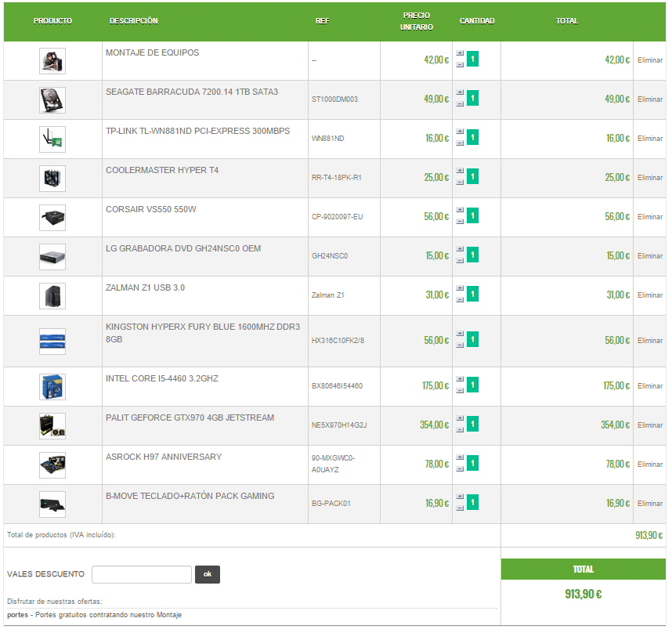
Task: Increase quantity of Palit GeForce GTX970
Action: (x=460, y=418)
